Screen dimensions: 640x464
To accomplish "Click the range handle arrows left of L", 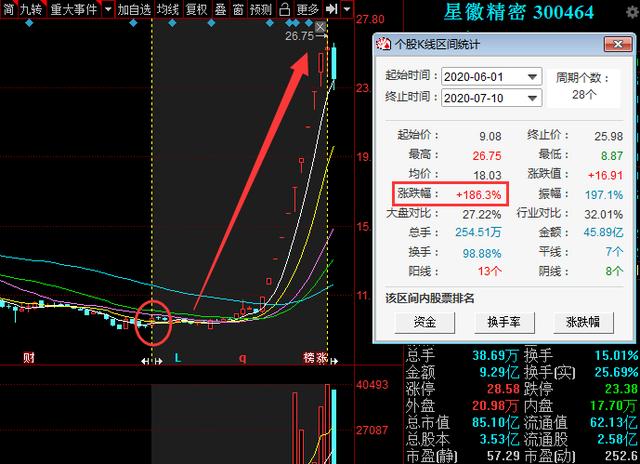I will 152,361.
